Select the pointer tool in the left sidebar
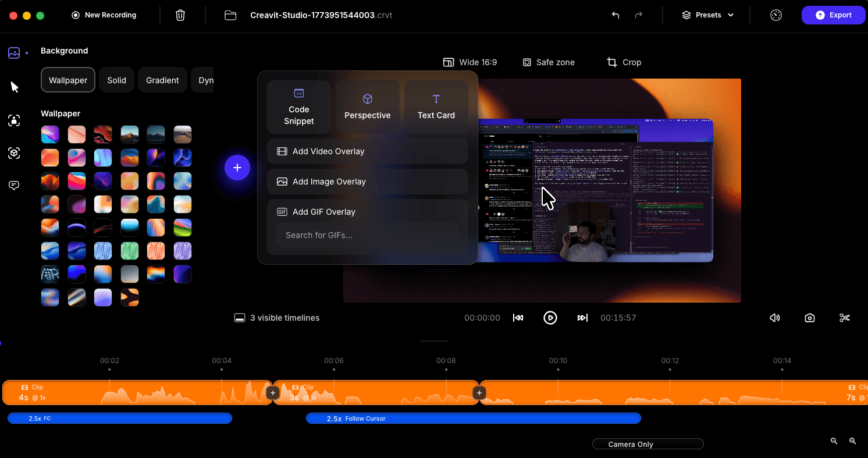The image size is (868, 458). (14, 87)
